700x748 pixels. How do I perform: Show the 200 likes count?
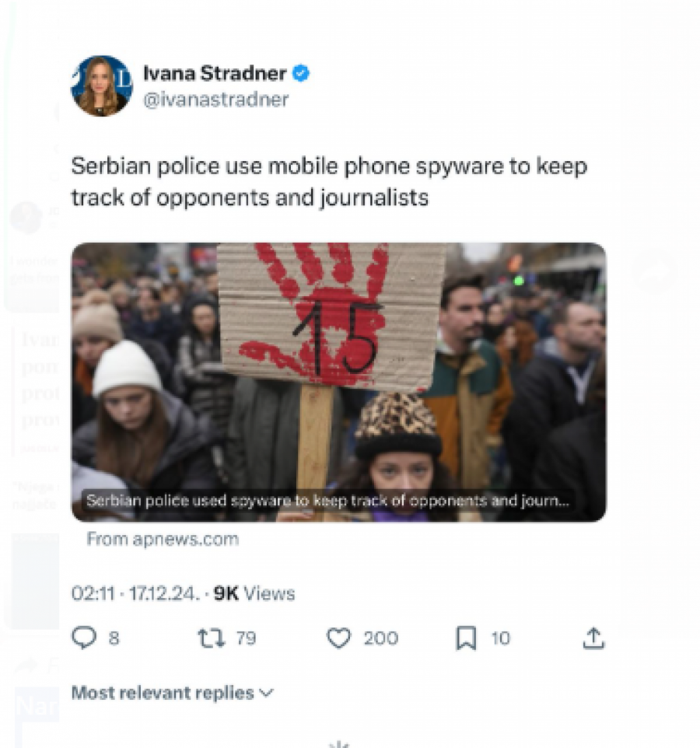(381, 638)
